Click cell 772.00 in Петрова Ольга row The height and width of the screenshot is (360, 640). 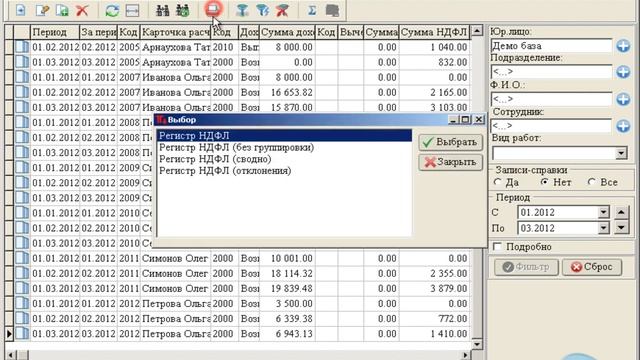(x=435, y=319)
